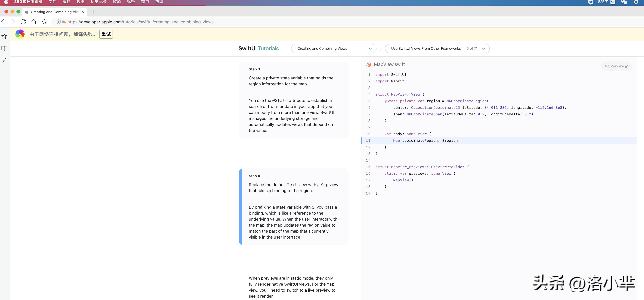644x300 pixels.
Task: Bookmark page with toolbar star icon
Action: point(44,22)
